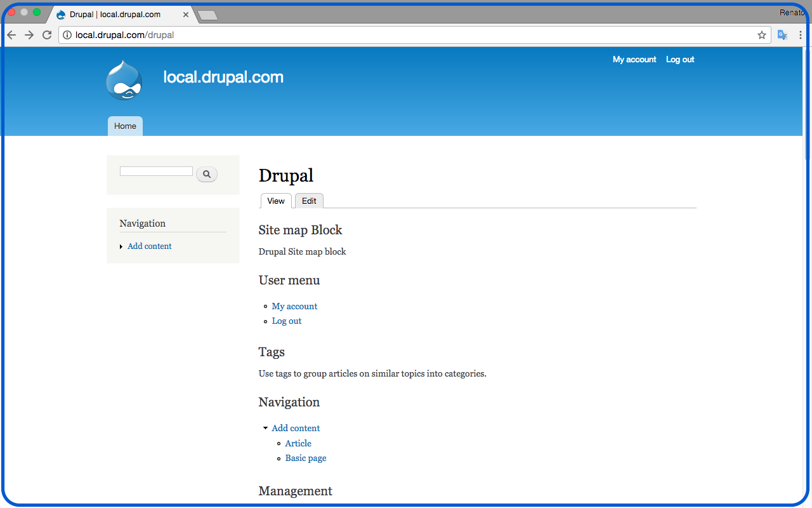Click the Drupal favicon on the browser tab
Viewport: 812px width, 508px height.
pyautogui.click(x=61, y=14)
